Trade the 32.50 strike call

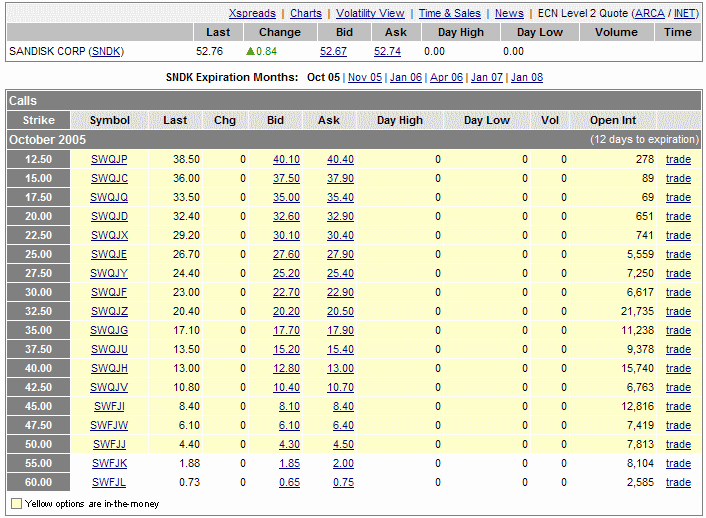click(678, 311)
